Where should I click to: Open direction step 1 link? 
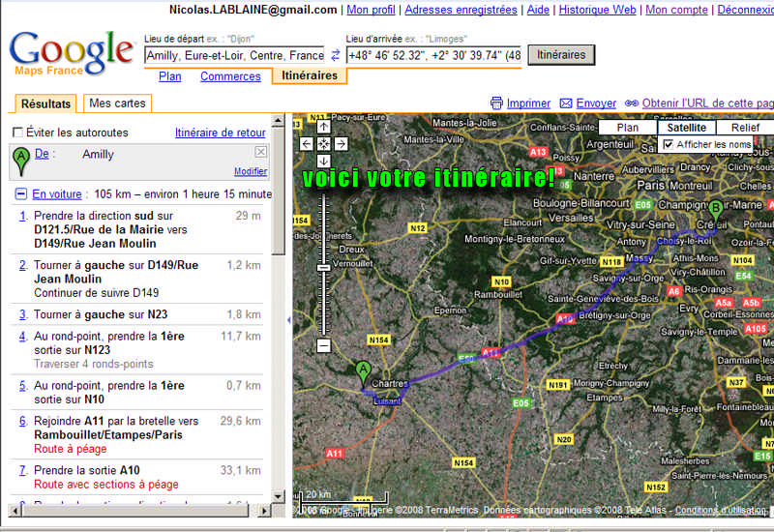point(22,216)
